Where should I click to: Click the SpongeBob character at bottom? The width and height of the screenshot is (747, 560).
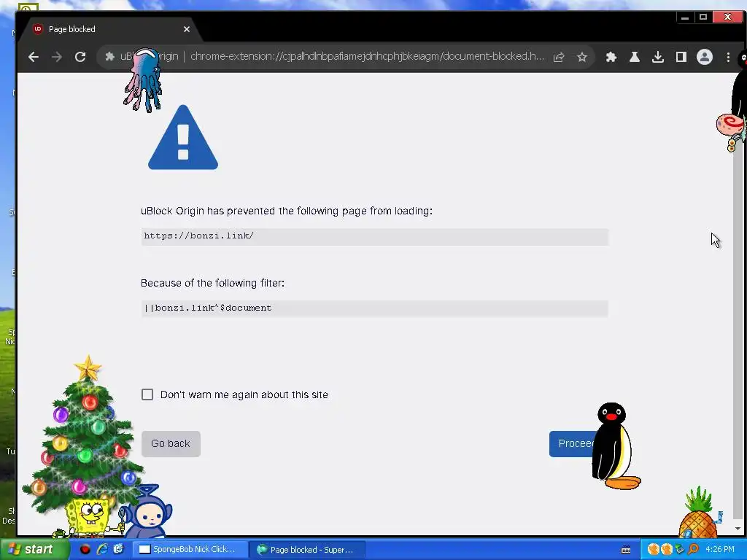[x=88, y=517]
